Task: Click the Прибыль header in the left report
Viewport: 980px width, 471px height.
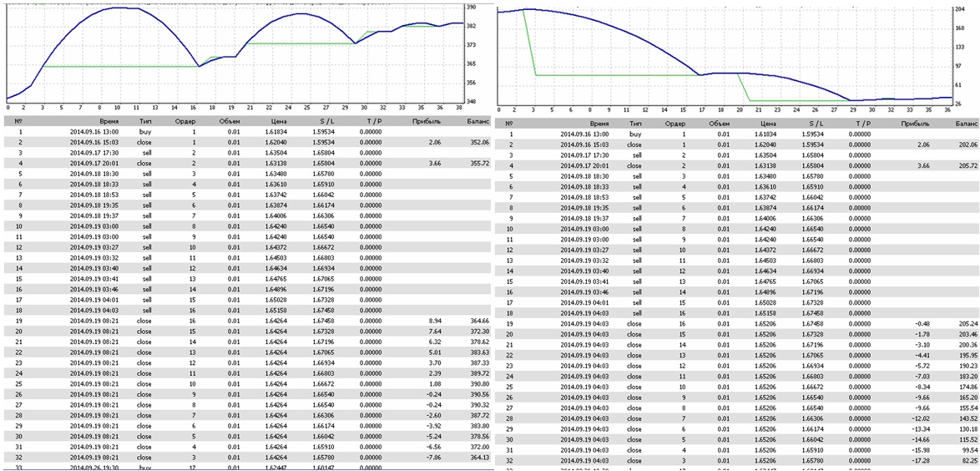Action: point(427,123)
